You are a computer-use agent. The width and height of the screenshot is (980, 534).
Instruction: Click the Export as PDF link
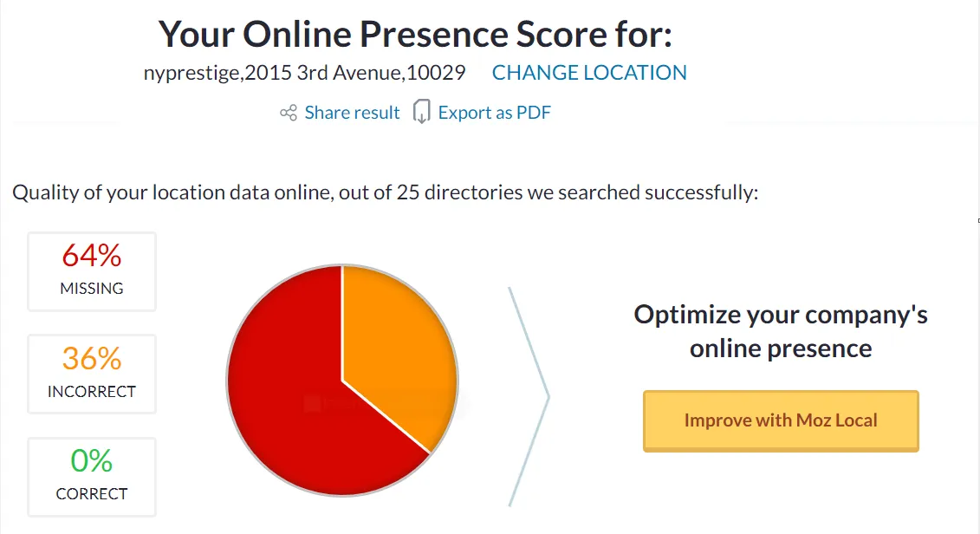[x=494, y=113]
